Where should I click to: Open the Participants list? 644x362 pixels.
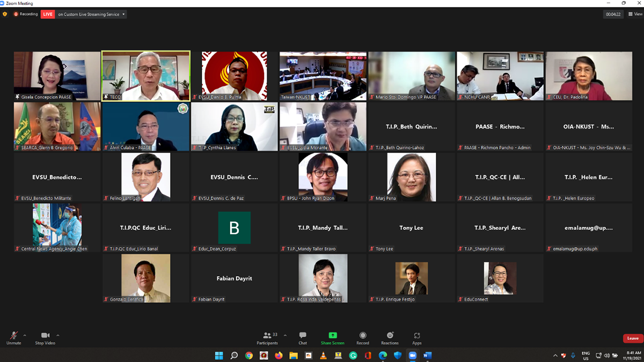coord(267,338)
